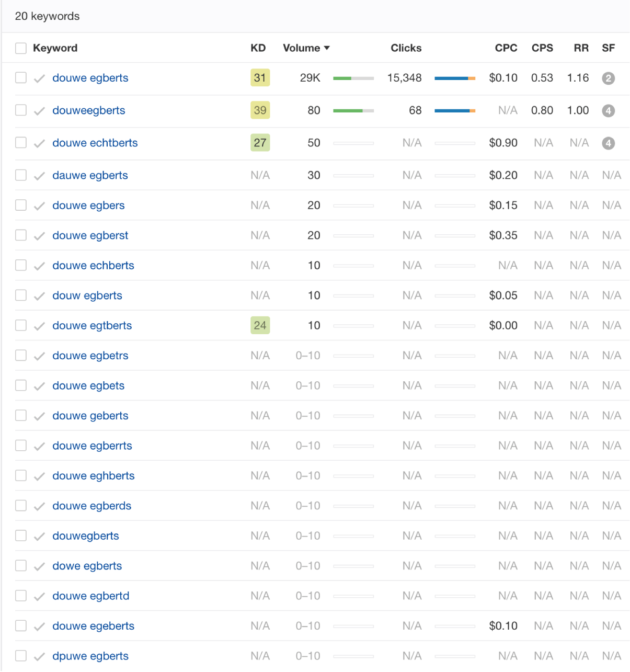Image resolution: width=630 pixels, height=672 pixels.
Task: Check the box for douweegberts
Action: (x=21, y=110)
